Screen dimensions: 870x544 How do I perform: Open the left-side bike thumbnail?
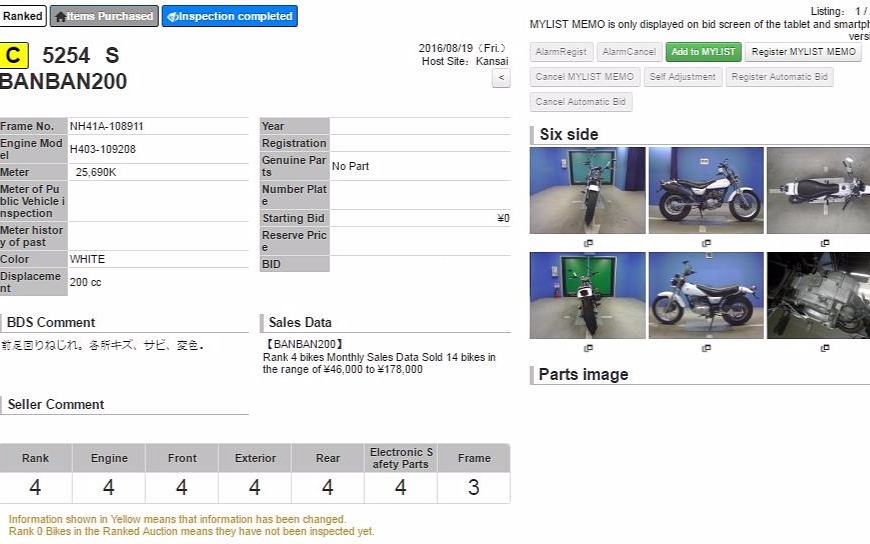(x=706, y=295)
